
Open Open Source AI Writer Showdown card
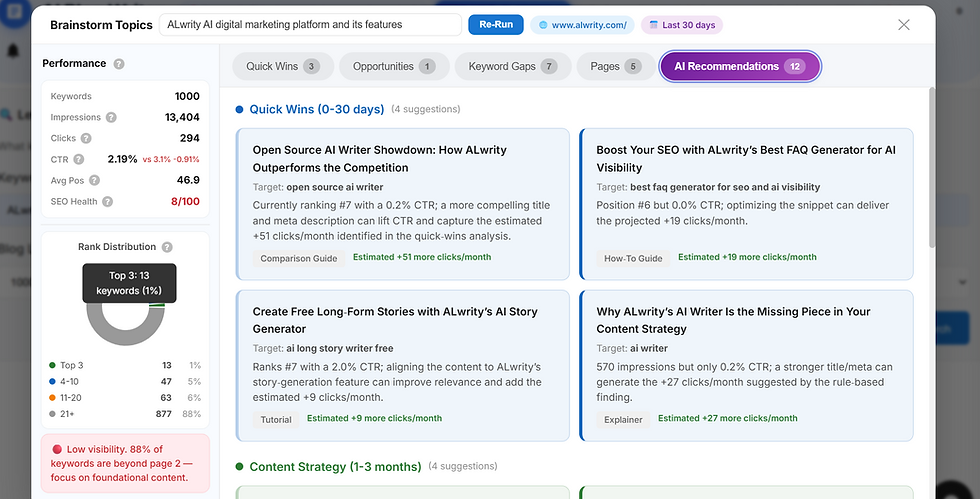pyautogui.click(x=402, y=204)
